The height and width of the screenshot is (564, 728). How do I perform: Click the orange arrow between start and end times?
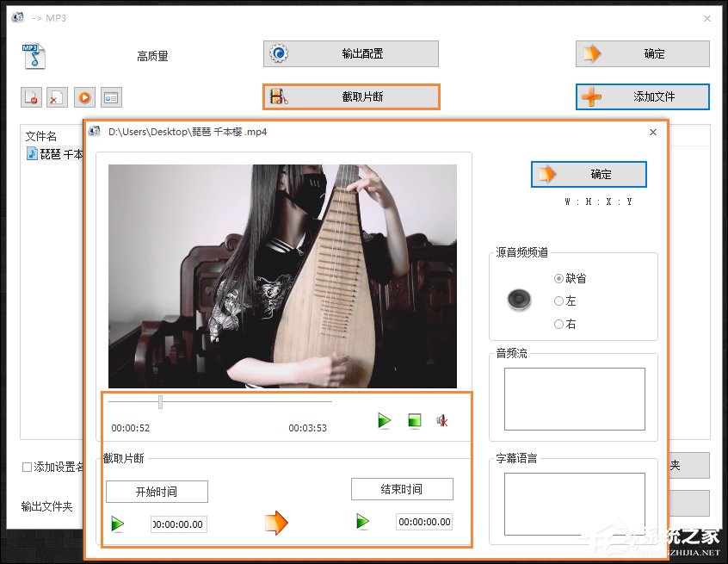276,521
